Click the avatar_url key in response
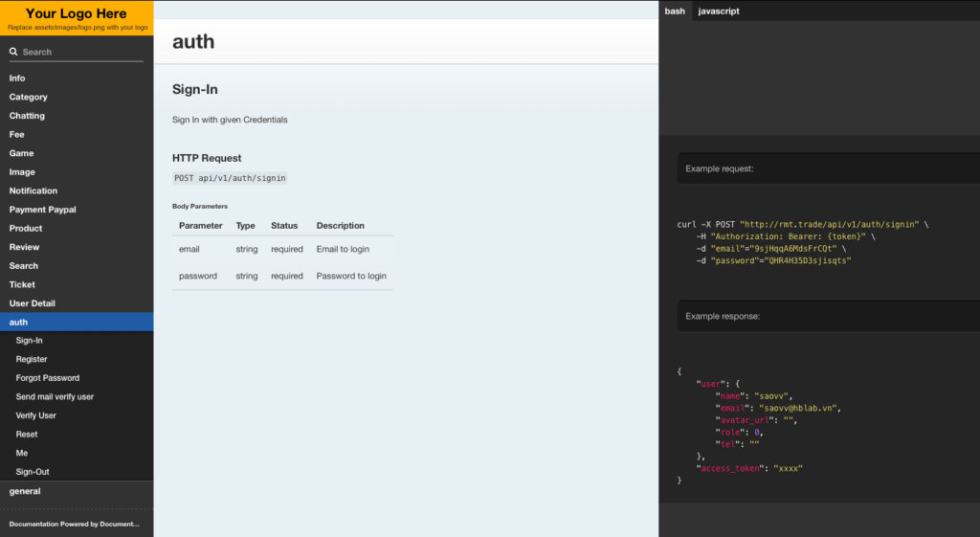The height and width of the screenshot is (537, 980). [x=745, y=420]
